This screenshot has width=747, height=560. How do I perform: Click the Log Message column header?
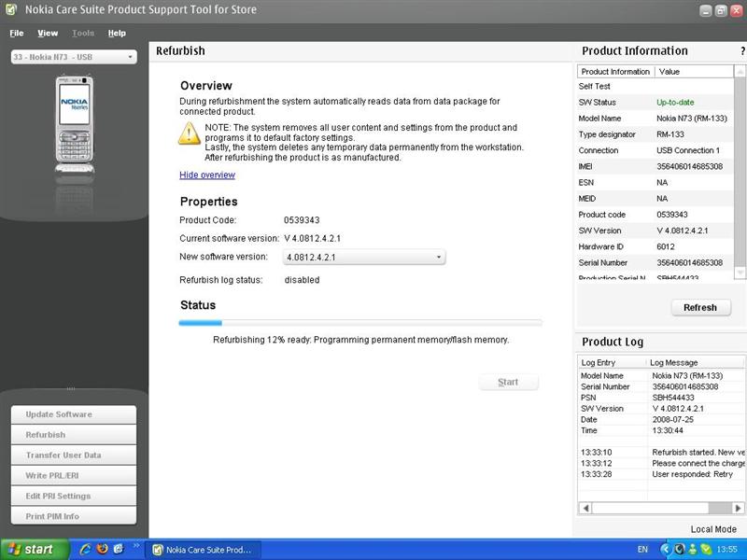pos(696,363)
